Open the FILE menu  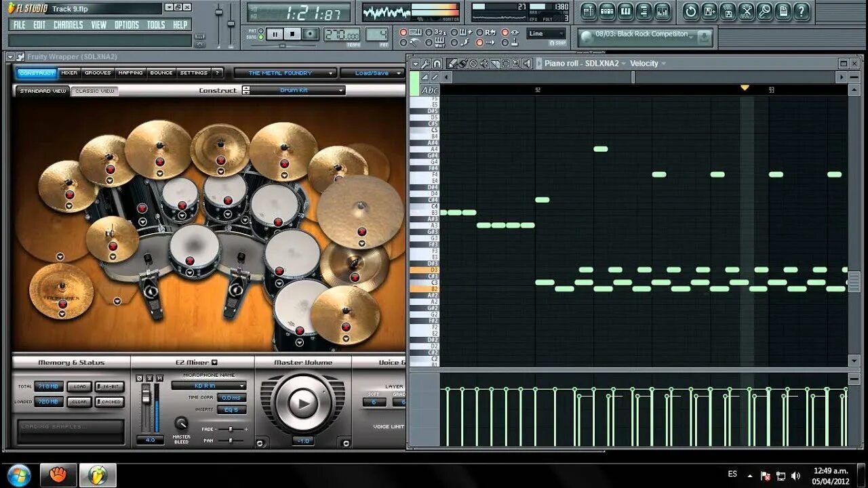tap(20, 25)
